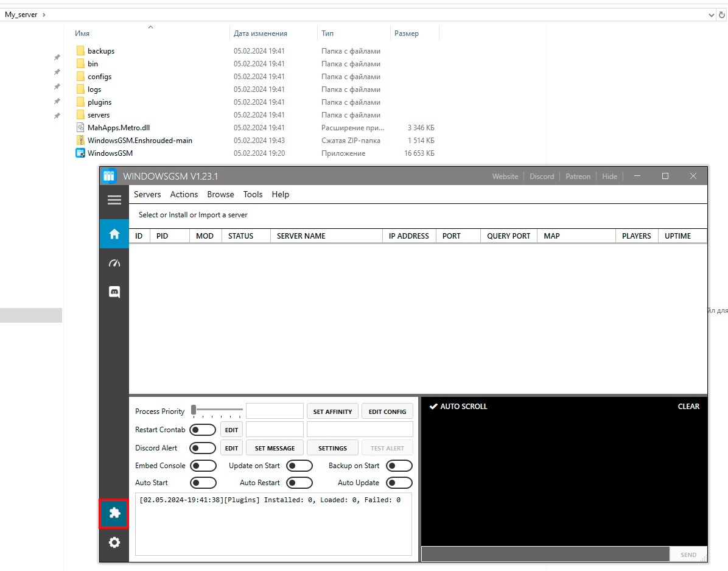Click the QUERY PORT column header

pyautogui.click(x=508, y=236)
